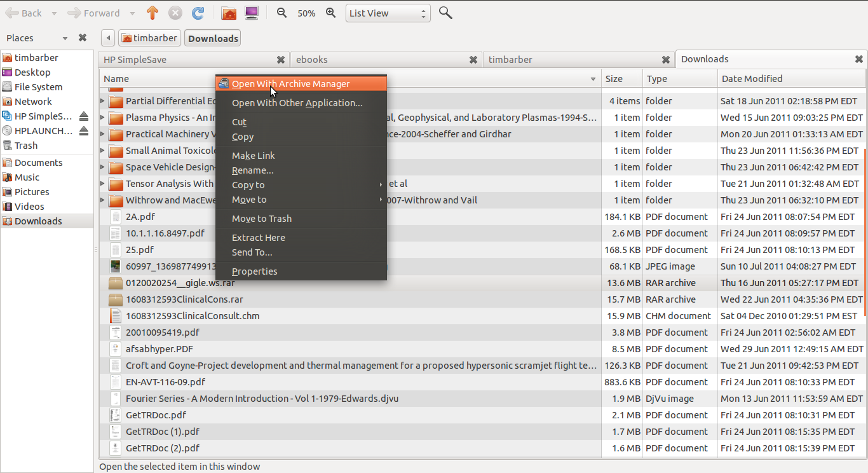Expand the Practical Machinery folder
868x473 pixels.
103,134
